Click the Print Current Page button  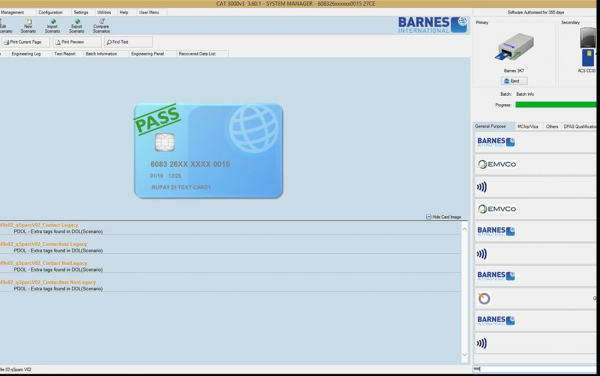25,42
